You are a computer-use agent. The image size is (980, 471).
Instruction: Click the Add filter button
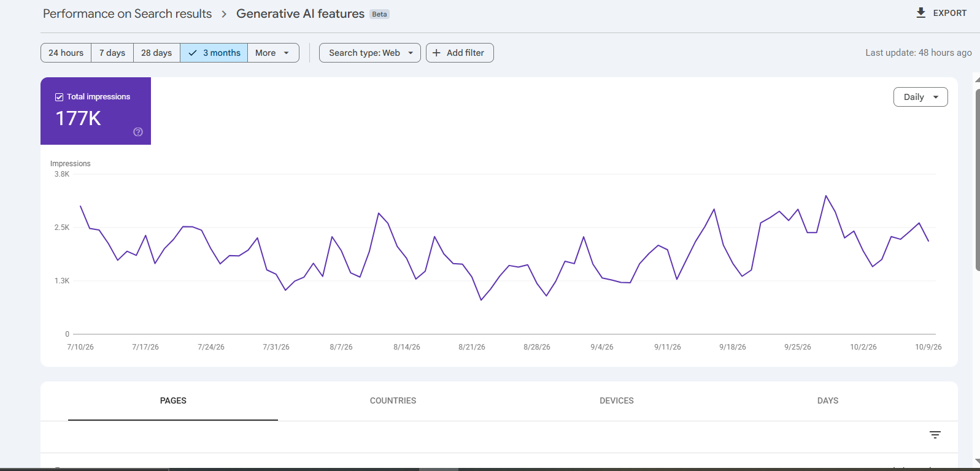point(460,53)
